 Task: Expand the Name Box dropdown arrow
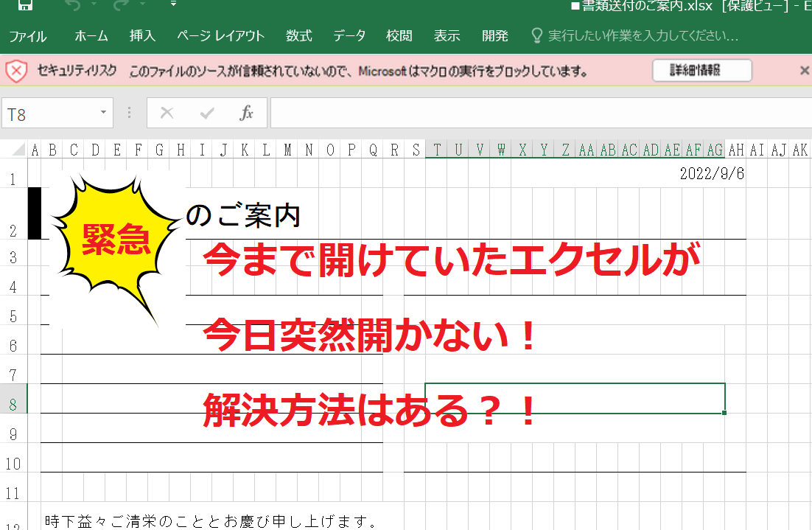coord(102,114)
